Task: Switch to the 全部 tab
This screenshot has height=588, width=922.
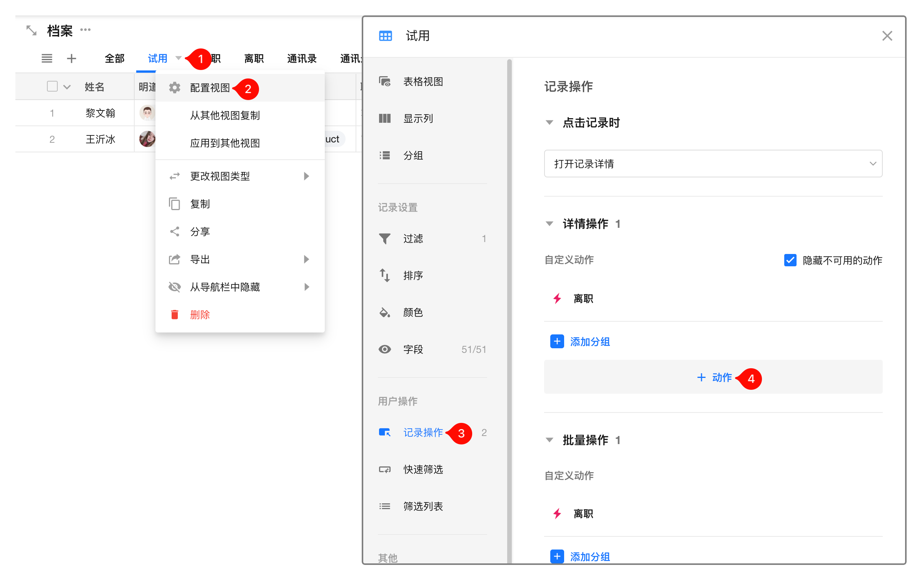Action: [x=115, y=58]
